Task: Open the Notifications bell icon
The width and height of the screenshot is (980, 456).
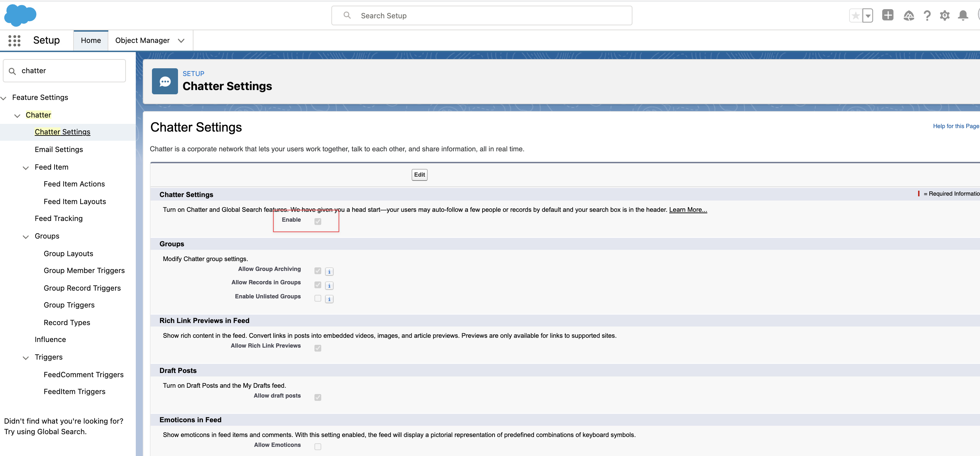Action: click(x=963, y=15)
